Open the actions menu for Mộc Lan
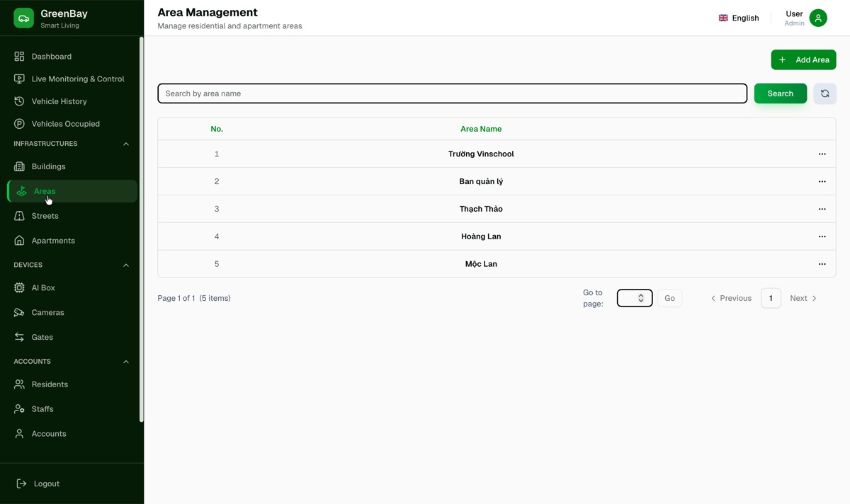850x504 pixels. (822, 264)
